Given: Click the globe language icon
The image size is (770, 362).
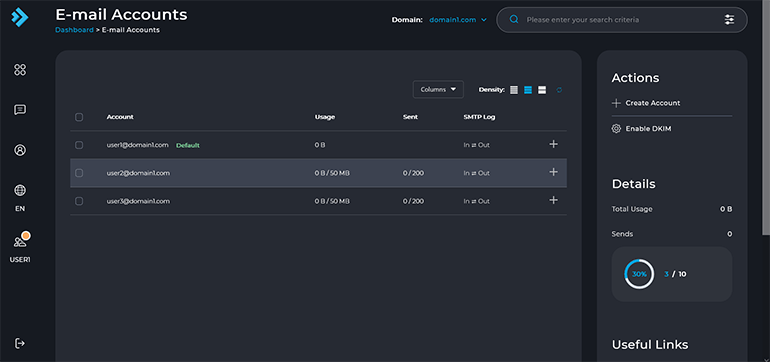Looking at the screenshot, I should (x=20, y=191).
